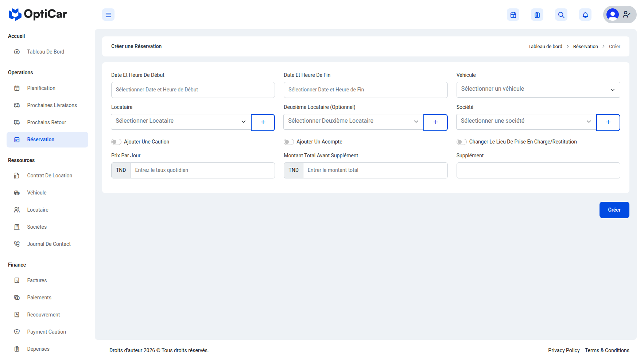Open Payment Caution in sidebar
This screenshot has height=362, width=644.
[47, 332]
